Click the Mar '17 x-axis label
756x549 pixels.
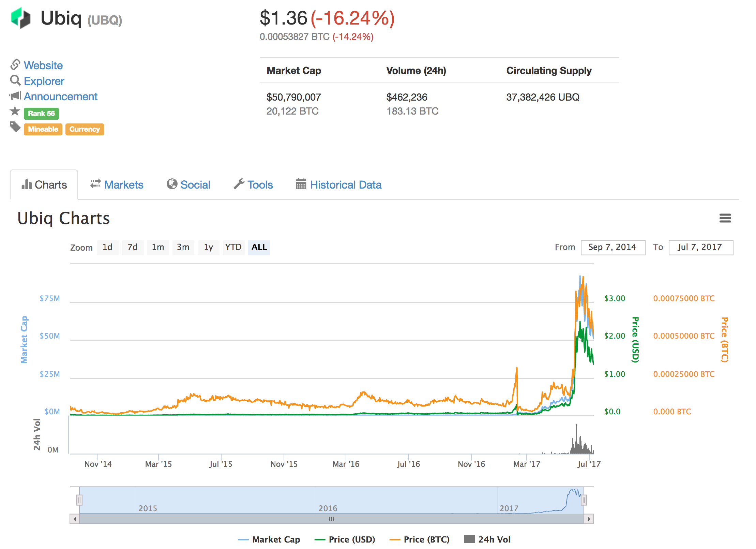coord(527,464)
